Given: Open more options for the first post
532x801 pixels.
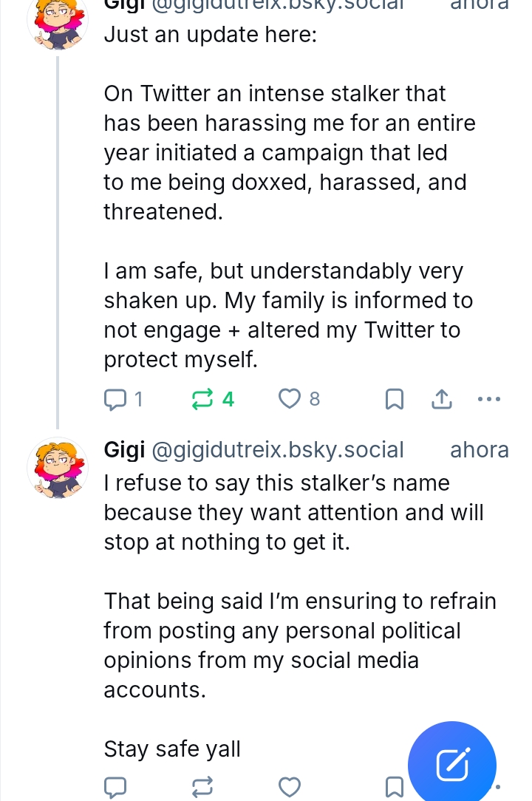Looking at the screenshot, I should (489, 400).
